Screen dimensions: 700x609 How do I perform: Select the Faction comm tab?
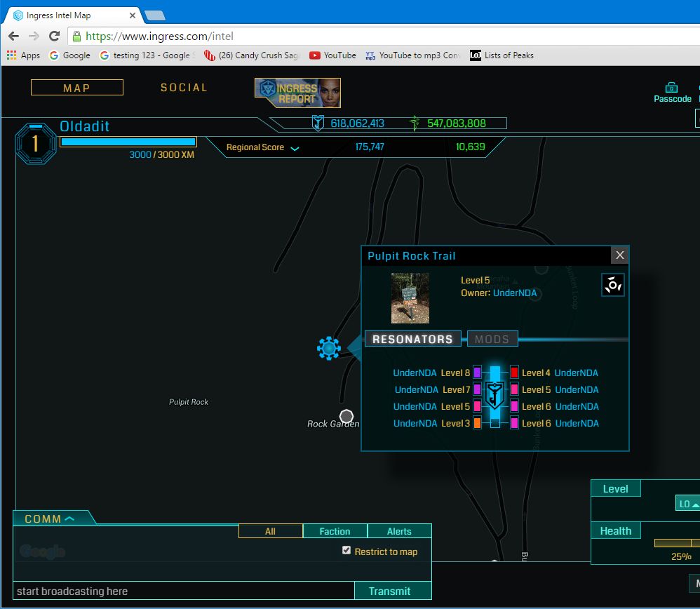point(335,531)
